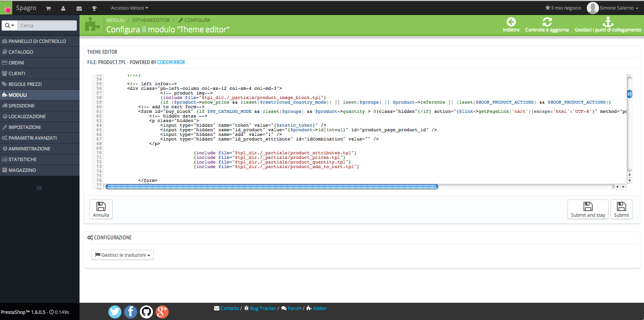Image resolution: width=644 pixels, height=320 pixels.
Task: Open the trophy icon in top bar
Action: point(94,8)
